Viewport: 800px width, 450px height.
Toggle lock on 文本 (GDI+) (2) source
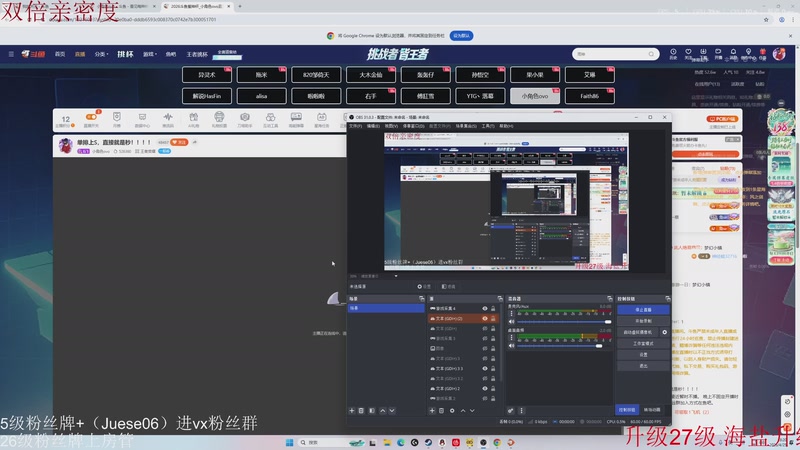[x=493, y=318]
